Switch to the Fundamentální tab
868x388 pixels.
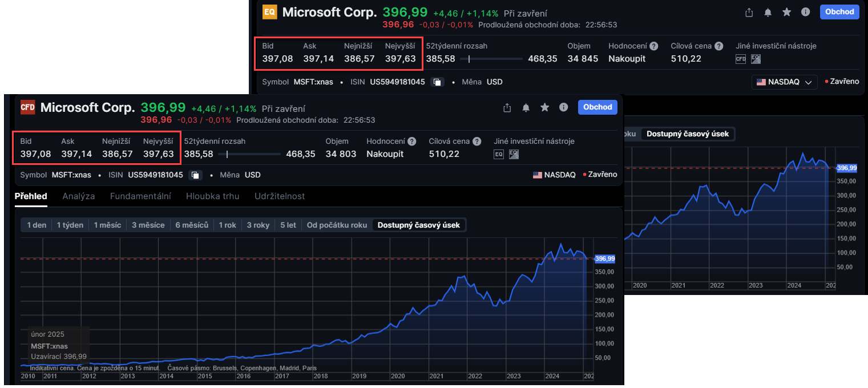(140, 196)
